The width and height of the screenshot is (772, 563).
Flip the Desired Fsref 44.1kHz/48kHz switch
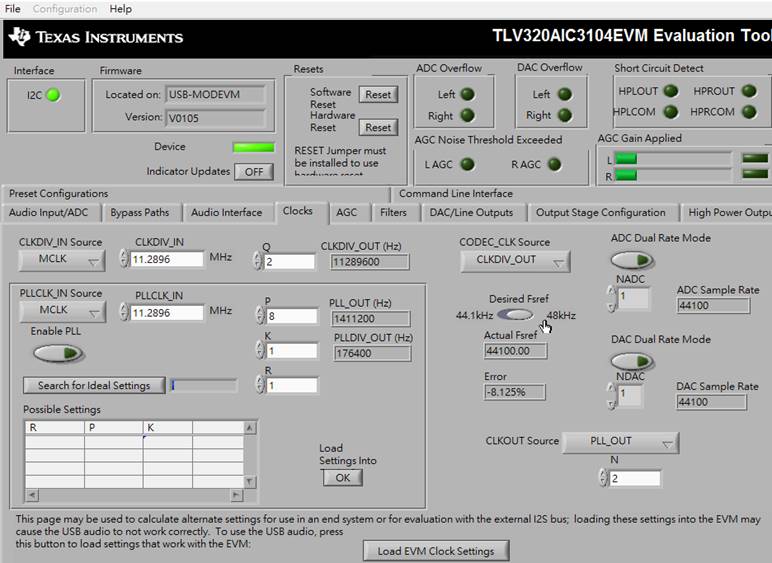click(x=515, y=314)
